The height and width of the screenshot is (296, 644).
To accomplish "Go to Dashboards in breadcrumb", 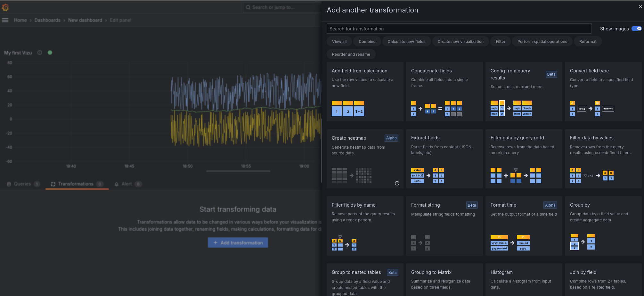I will (47, 20).
